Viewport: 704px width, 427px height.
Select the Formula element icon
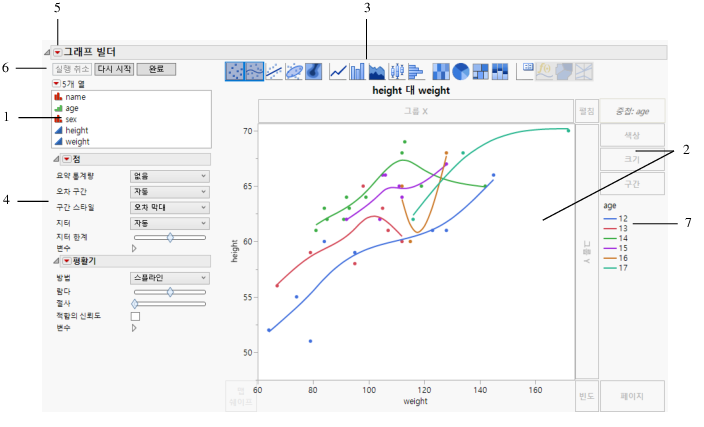pos(545,71)
